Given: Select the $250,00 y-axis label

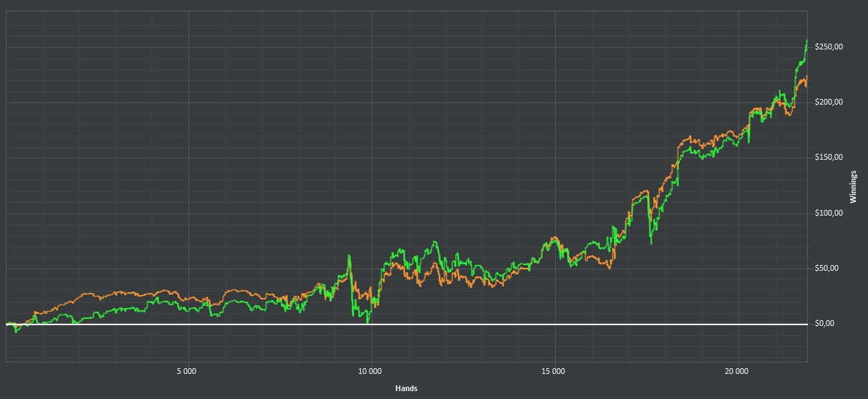Looking at the screenshot, I should [829, 47].
